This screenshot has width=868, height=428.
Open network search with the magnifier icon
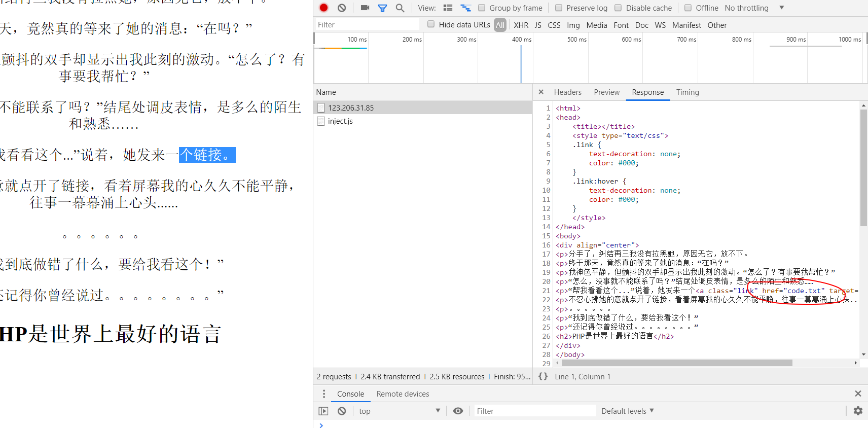(400, 8)
